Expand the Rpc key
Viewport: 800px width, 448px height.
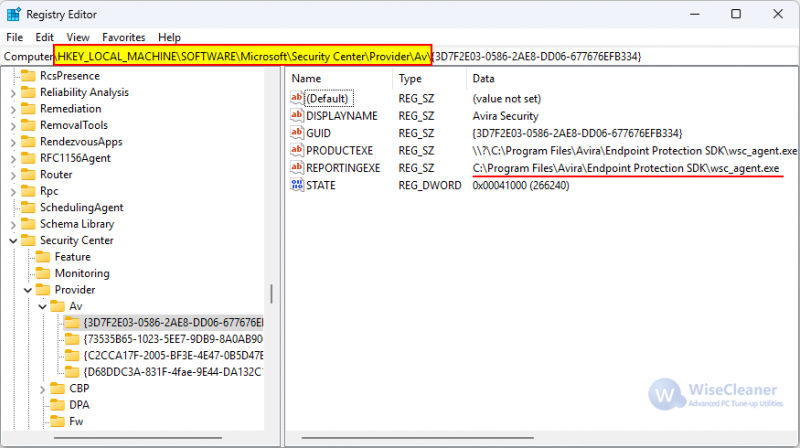[13, 191]
